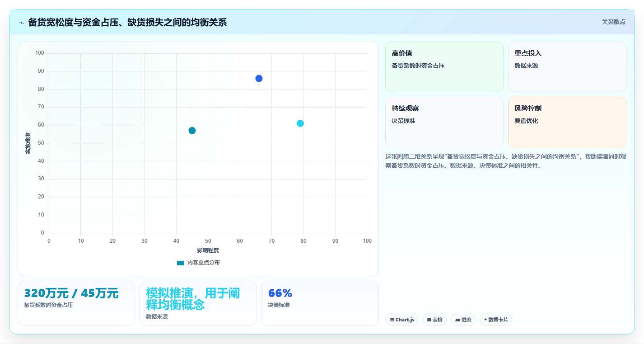Click 数据来源 text in the 重点投入 card
The width and height of the screenshot is (644, 344).
[x=526, y=66]
